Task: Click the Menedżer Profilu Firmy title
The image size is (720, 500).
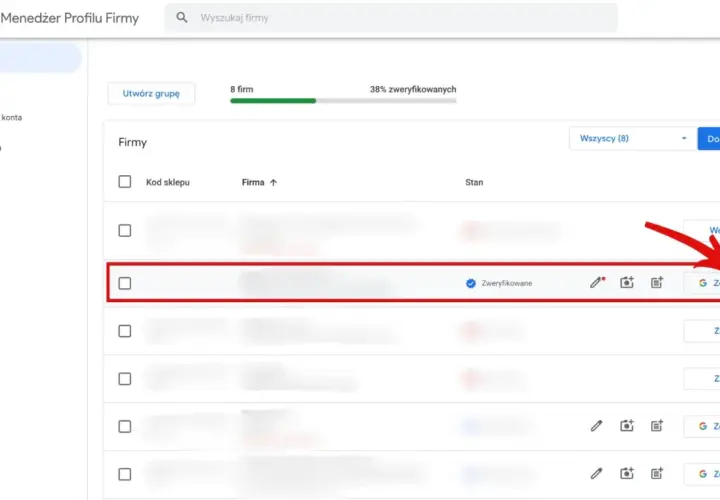Action: [70, 18]
